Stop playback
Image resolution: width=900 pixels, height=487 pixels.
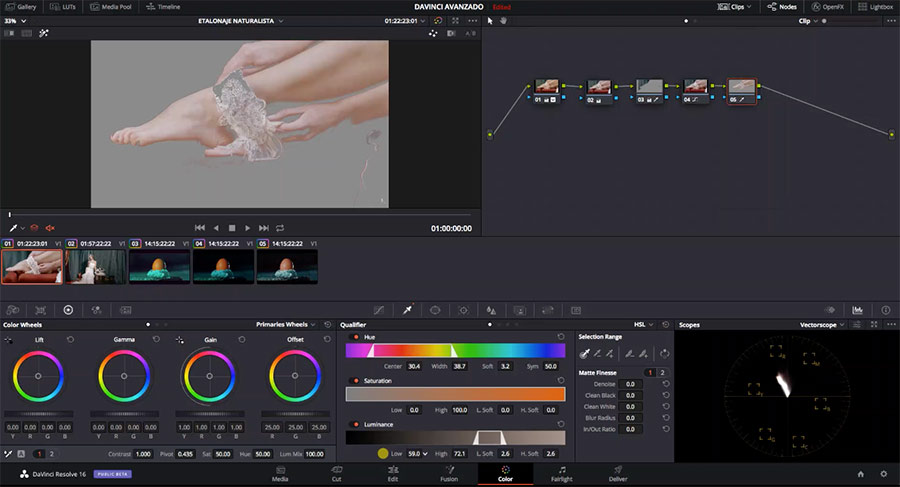[232, 228]
